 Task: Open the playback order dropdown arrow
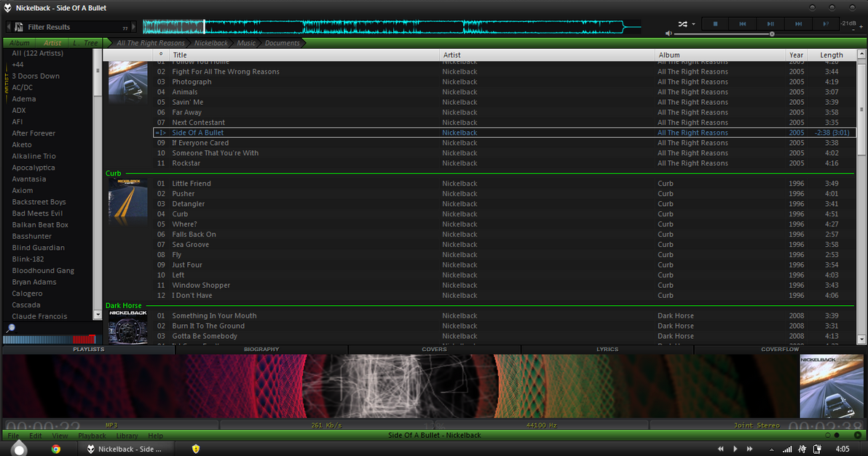(694, 24)
